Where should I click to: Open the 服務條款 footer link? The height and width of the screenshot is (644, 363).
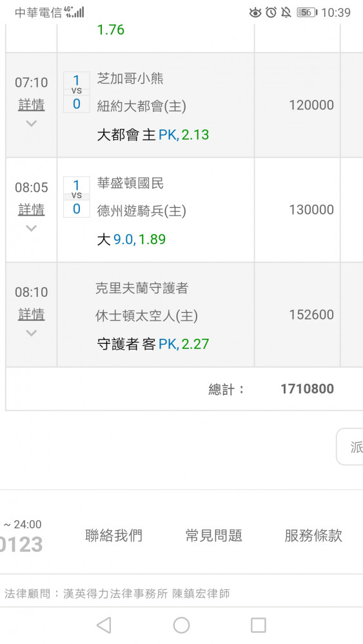pyautogui.click(x=313, y=536)
